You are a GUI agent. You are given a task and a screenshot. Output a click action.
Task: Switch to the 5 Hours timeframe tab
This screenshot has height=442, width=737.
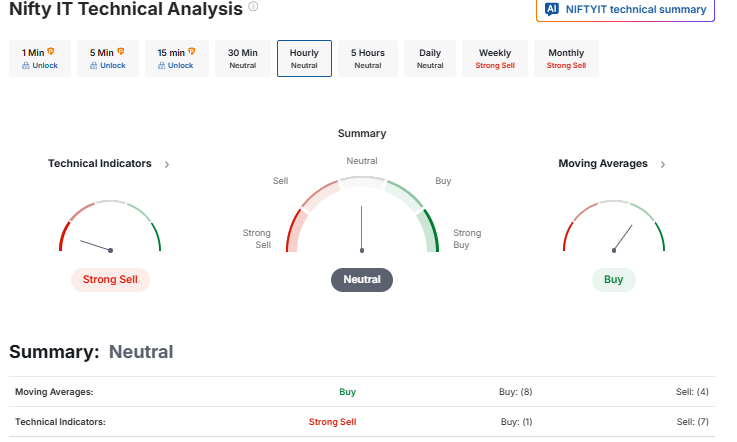pos(368,58)
